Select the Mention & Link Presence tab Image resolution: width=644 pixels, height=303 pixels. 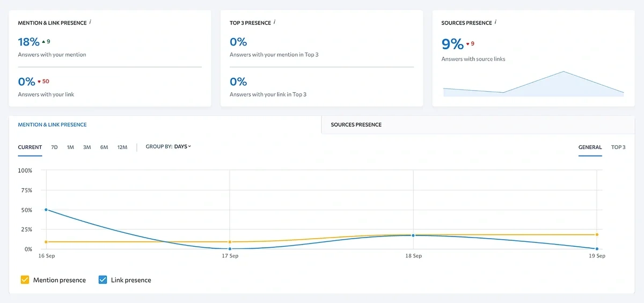[x=52, y=124]
